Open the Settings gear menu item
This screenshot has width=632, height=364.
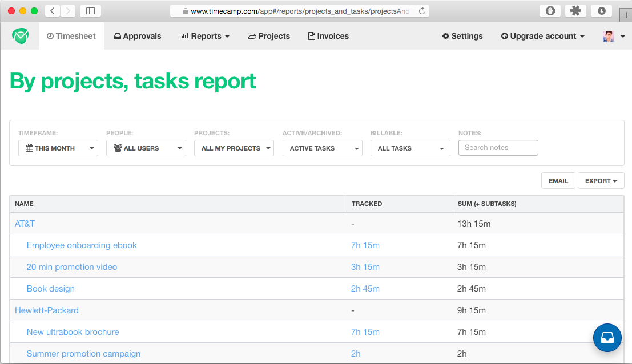click(462, 36)
